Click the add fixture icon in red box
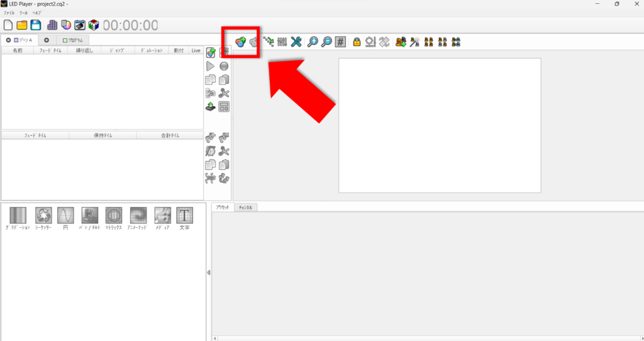The image size is (644, 341). (x=240, y=42)
